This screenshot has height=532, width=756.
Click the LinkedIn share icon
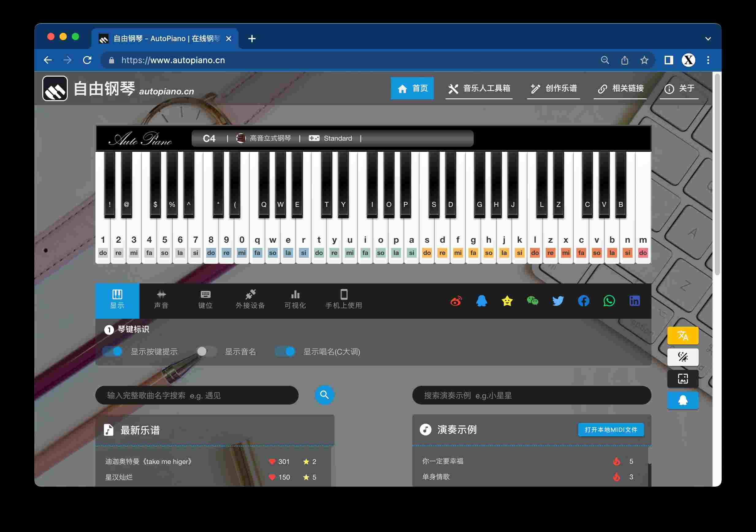[x=635, y=301]
